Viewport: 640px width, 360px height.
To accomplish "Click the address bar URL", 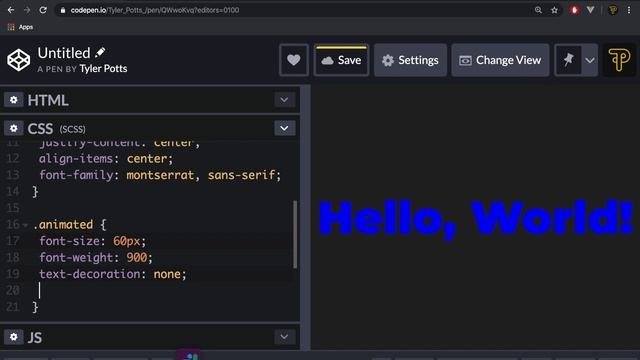I will click(x=155, y=10).
